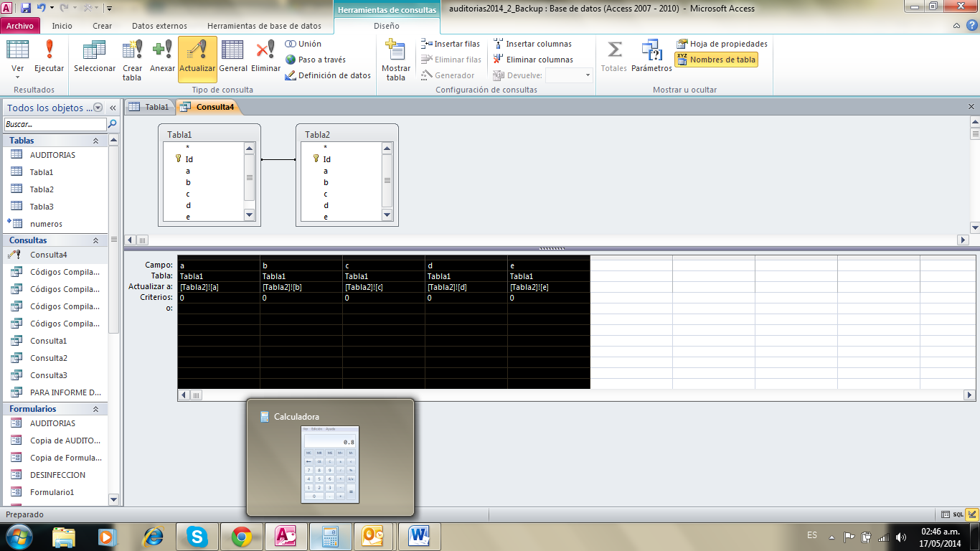Viewport: 980px width, 551px height.
Task: Open Windows Start menu
Action: tap(19, 537)
